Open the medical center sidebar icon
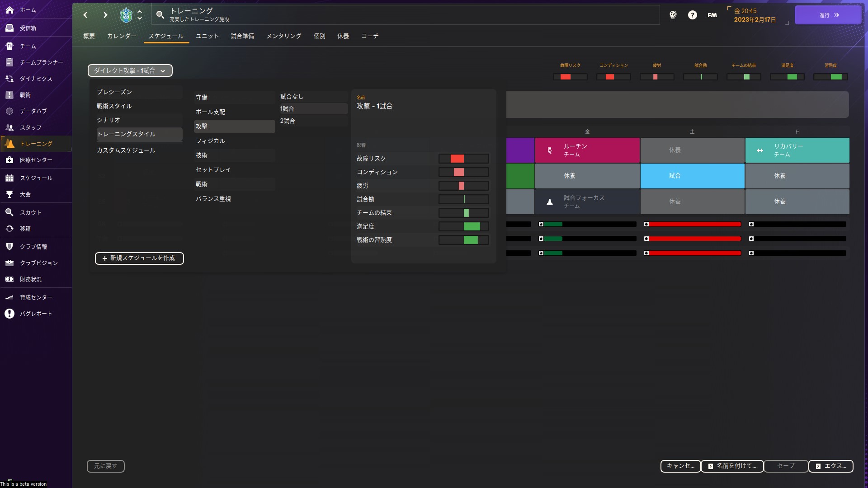The width and height of the screenshot is (868, 488). 9,160
